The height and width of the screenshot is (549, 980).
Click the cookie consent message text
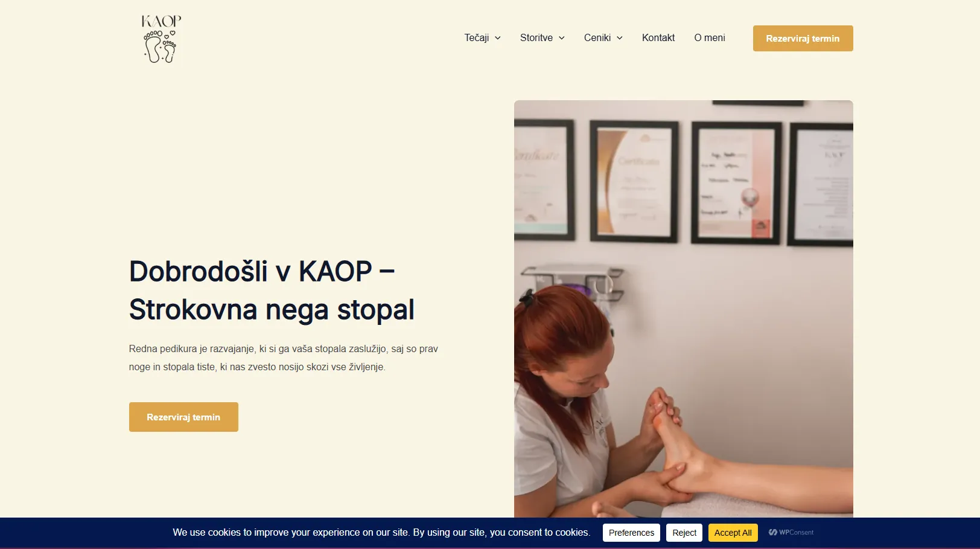[381, 533]
